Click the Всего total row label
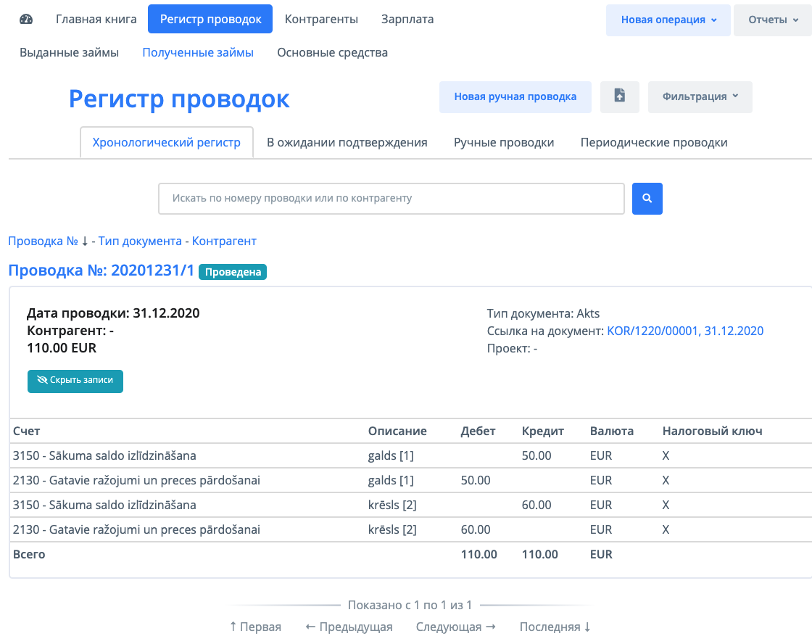 coord(29,554)
